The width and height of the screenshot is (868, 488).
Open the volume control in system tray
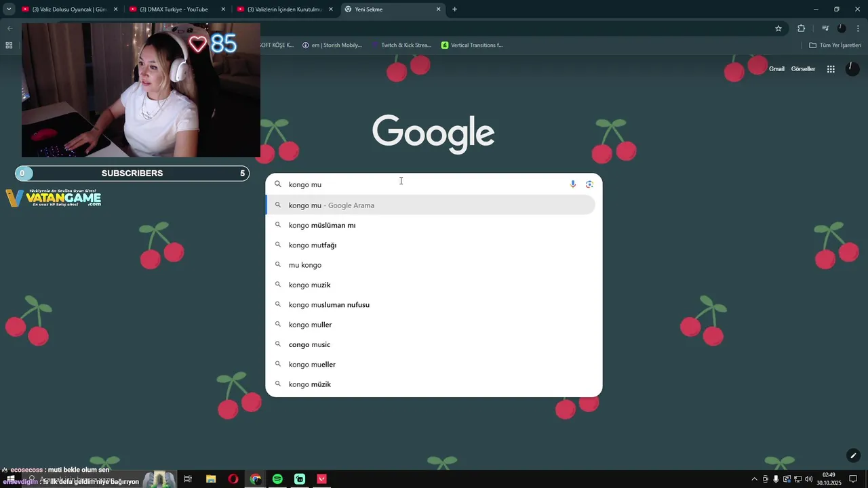tap(809, 479)
